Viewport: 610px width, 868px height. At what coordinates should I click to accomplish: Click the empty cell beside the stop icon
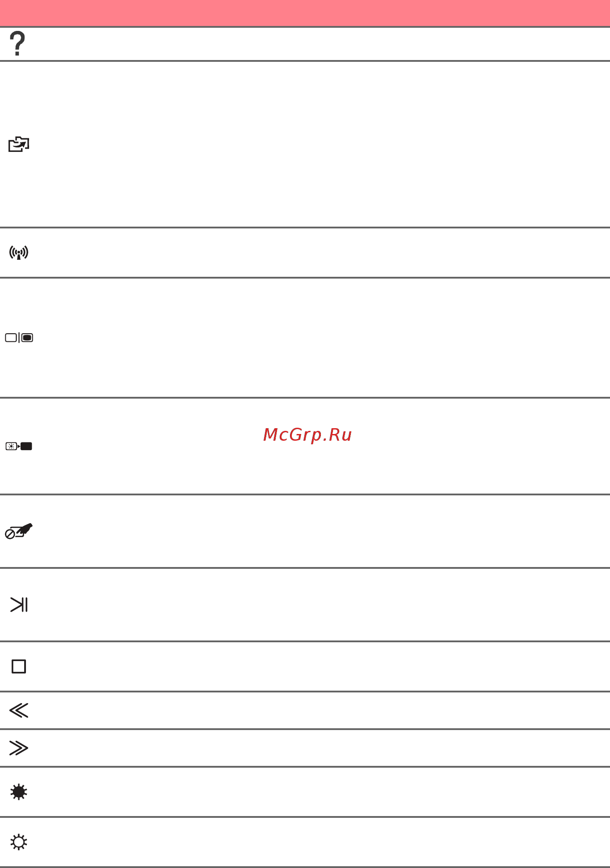(x=322, y=666)
